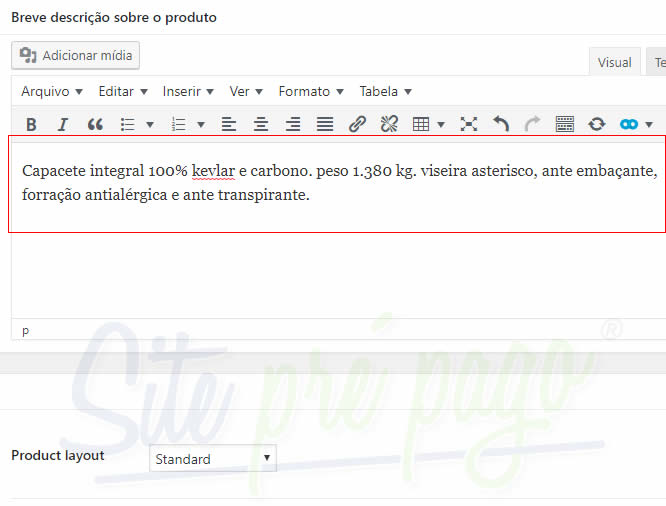Show the toolbar toggle keyboard icon
This screenshot has height=506, width=666.
[x=565, y=124]
